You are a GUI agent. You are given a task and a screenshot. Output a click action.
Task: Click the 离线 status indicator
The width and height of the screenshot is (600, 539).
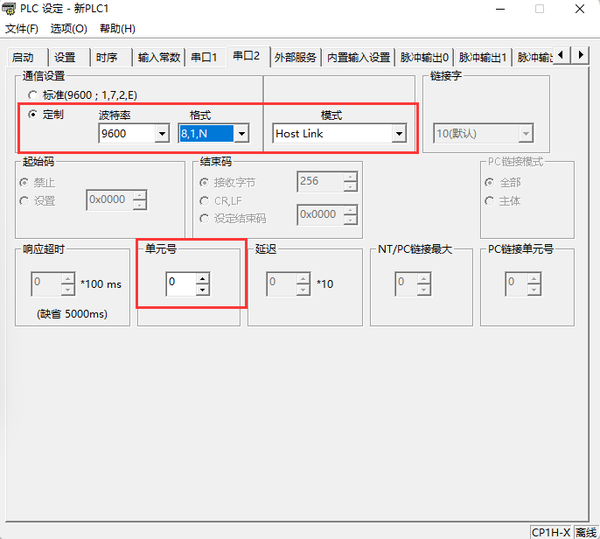coord(586,532)
